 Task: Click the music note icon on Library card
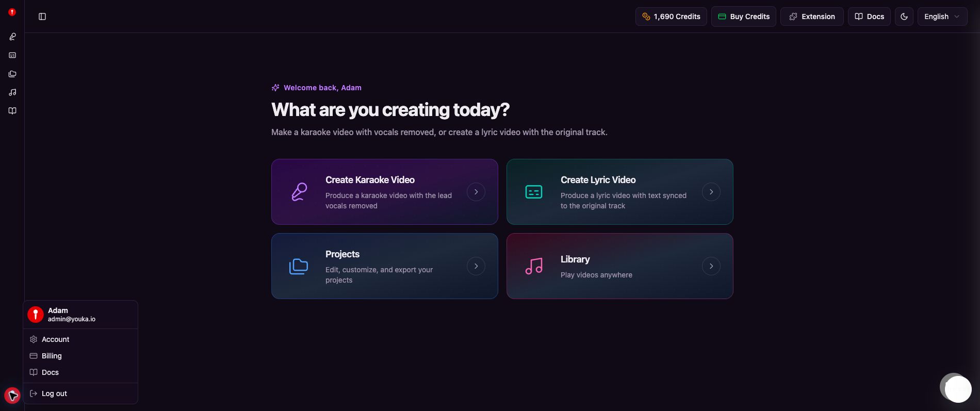(534, 266)
